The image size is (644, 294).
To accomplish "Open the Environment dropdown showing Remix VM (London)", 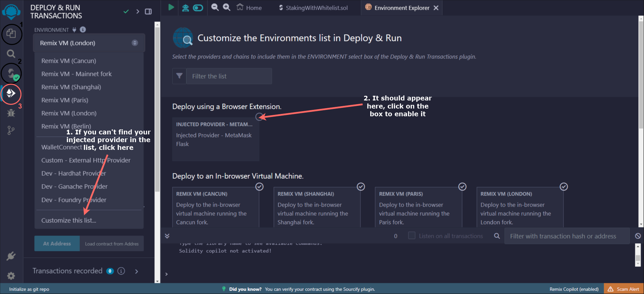I will 89,43.
